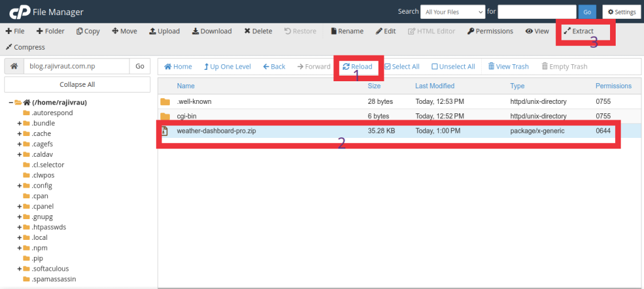Open .cl.selector in the folder tree
The height and width of the screenshot is (289, 644).
(x=48, y=165)
